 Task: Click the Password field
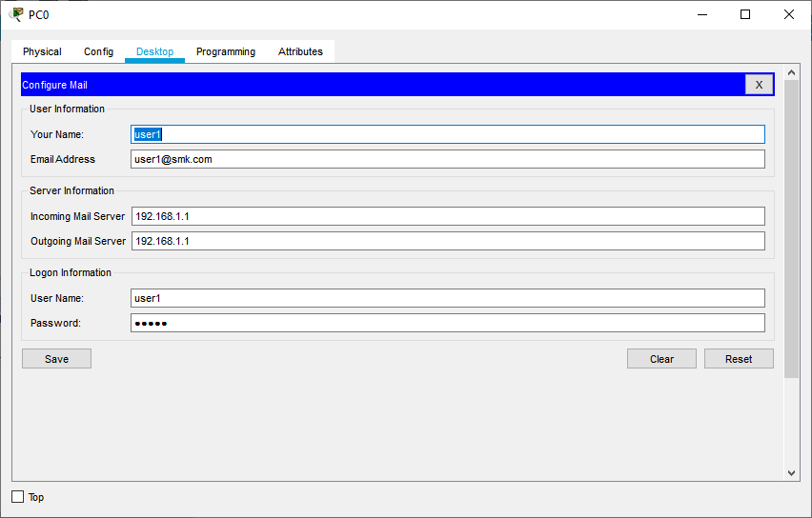(x=447, y=323)
